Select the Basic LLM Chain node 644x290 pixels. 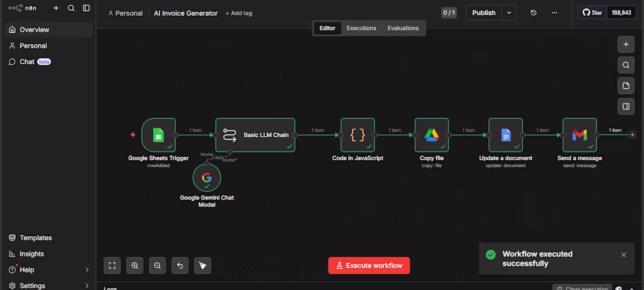[x=255, y=135]
